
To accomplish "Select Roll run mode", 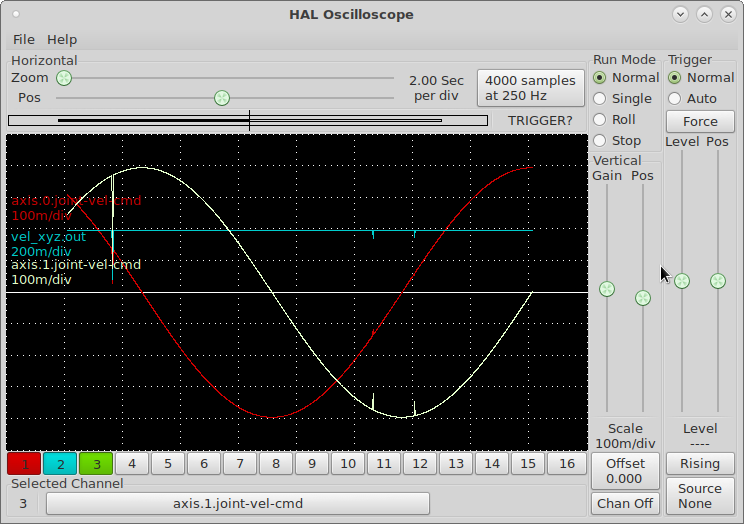I will click(614, 119).
